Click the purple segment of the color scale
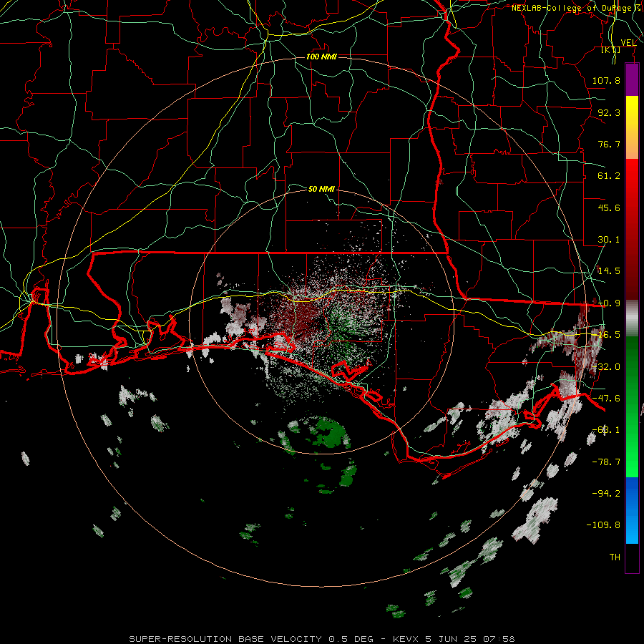Screen dimensions: 644x644 pos(632,80)
